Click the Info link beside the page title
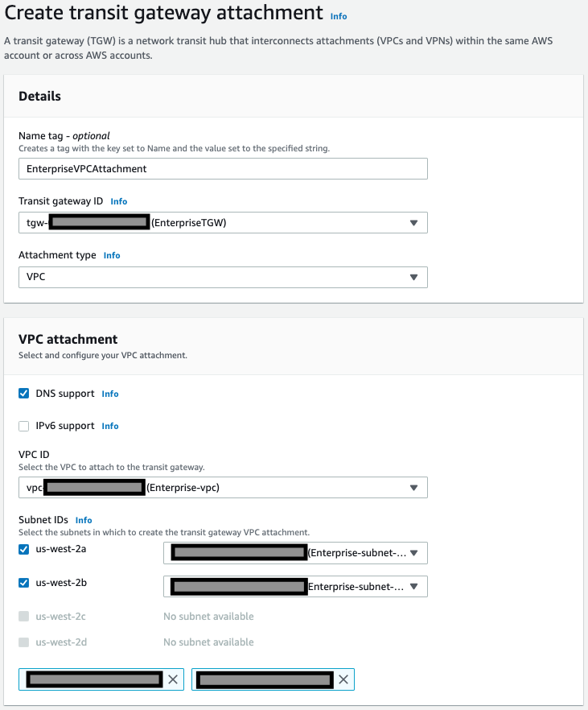The width and height of the screenshot is (588, 710). pos(338,16)
